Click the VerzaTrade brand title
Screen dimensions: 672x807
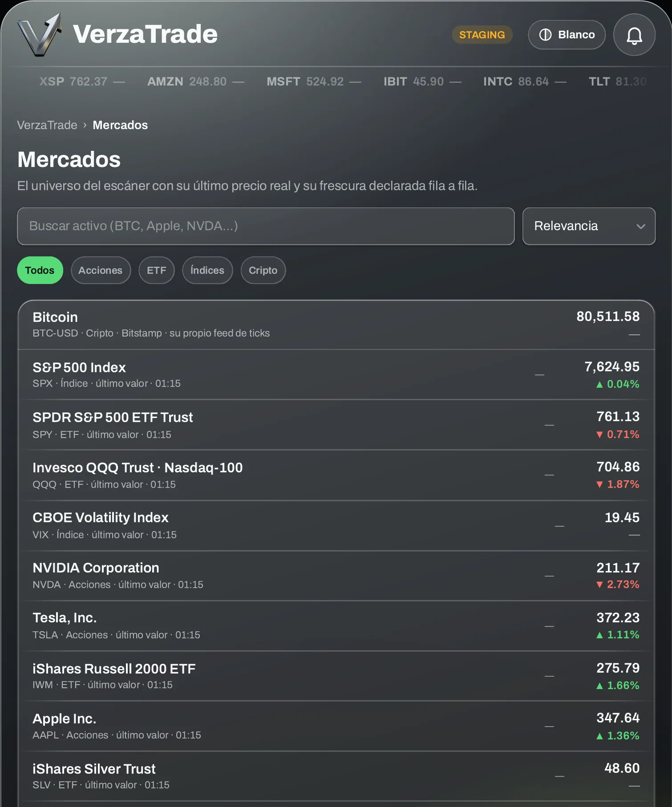[x=145, y=34]
